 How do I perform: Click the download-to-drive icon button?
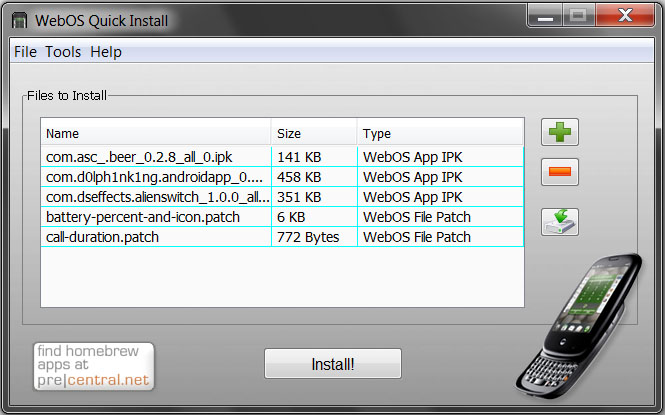click(x=559, y=222)
